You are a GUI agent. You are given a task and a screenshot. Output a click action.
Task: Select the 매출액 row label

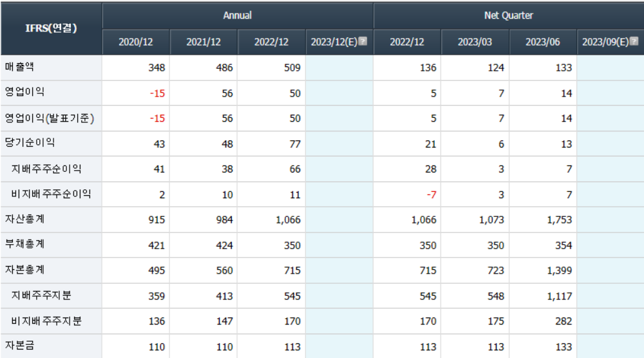coord(19,67)
